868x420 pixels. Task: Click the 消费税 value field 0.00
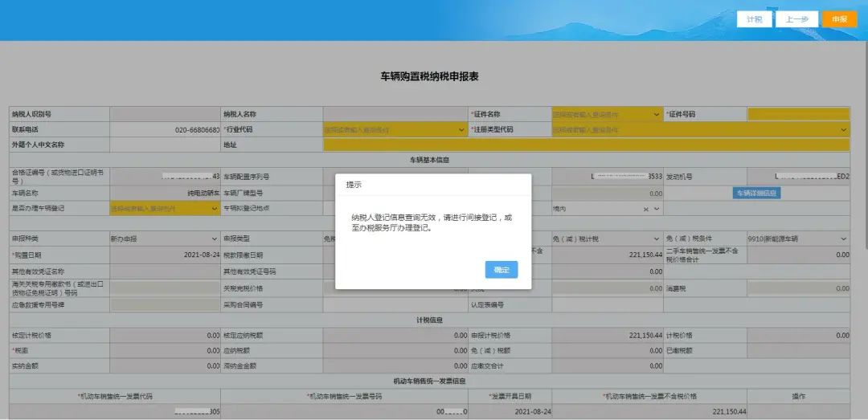pos(798,288)
